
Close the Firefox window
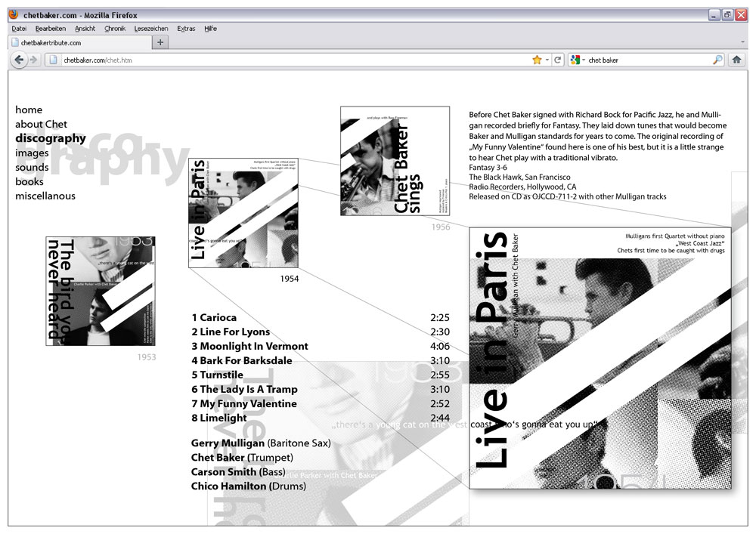741,15
